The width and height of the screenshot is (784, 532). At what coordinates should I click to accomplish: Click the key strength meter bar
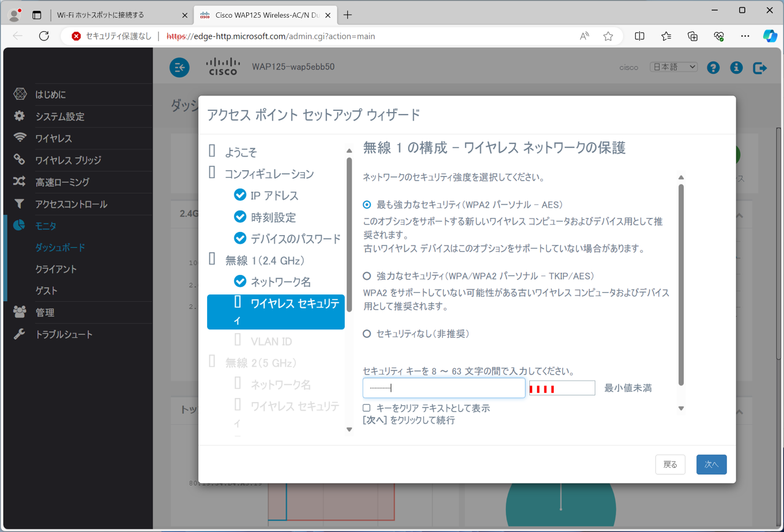coord(562,388)
